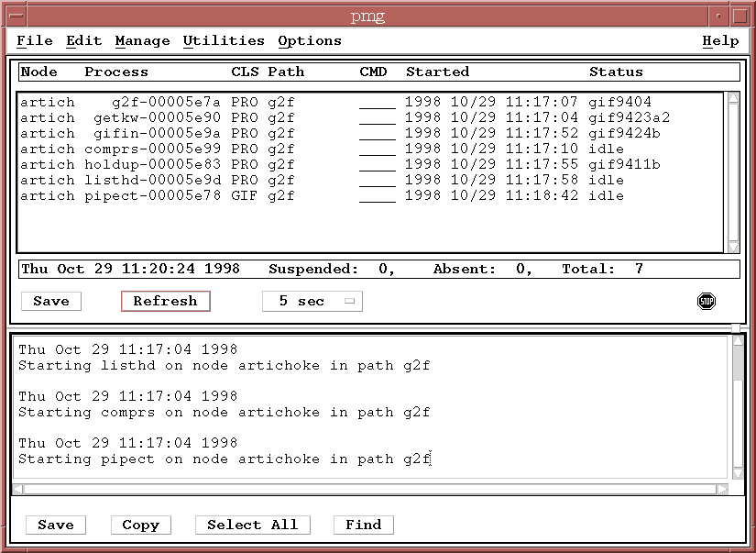Click the log pane scroll-right arrow

722,490
